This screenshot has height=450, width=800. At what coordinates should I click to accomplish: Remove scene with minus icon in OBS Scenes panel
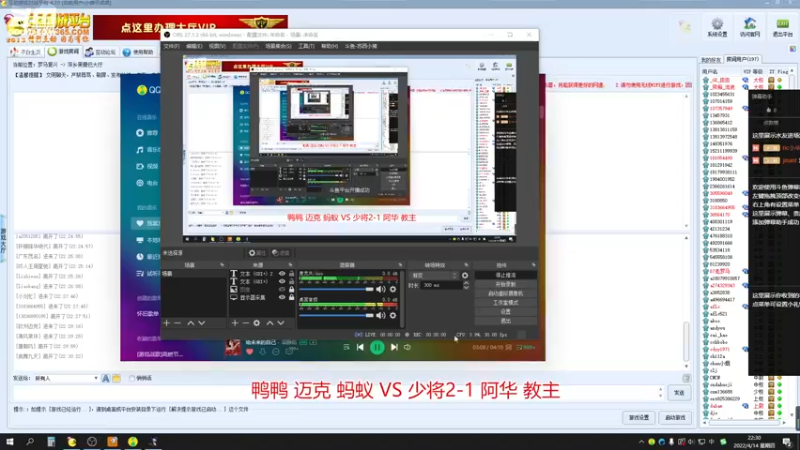point(178,323)
